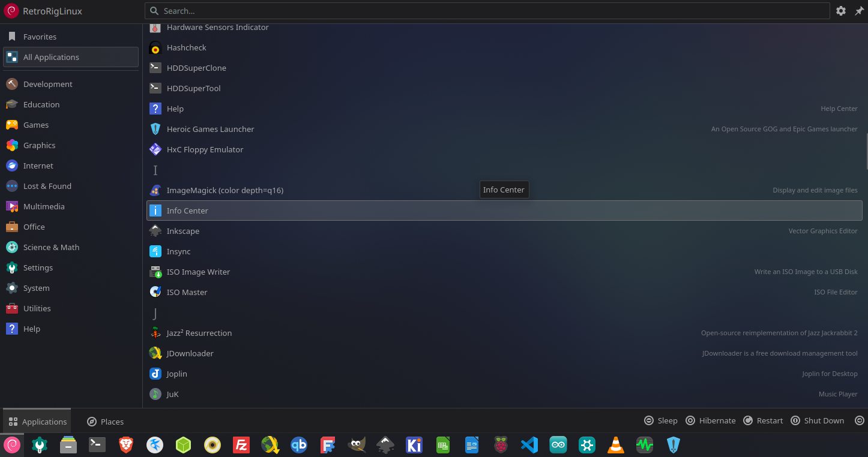Launch Hashcheck from the applications list
868x457 pixels.
[187, 48]
